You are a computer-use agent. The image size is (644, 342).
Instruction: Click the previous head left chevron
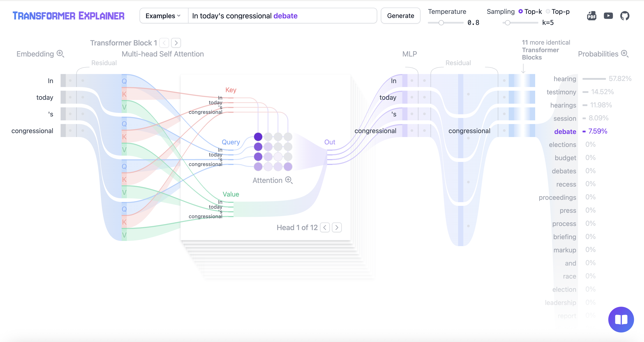[x=325, y=227]
